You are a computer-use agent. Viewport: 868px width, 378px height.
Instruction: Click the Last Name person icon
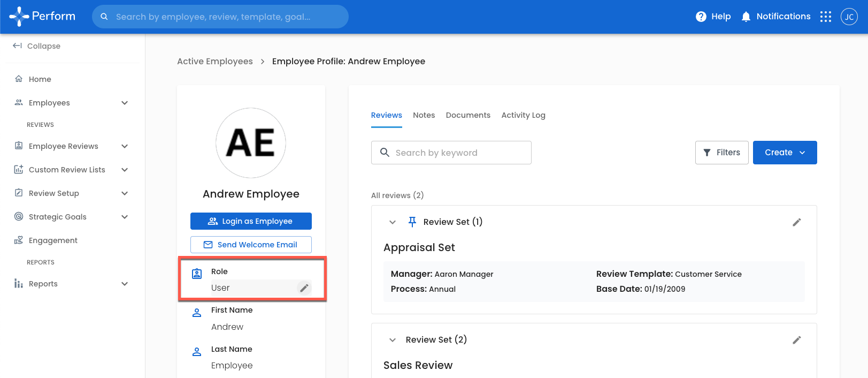tap(197, 351)
